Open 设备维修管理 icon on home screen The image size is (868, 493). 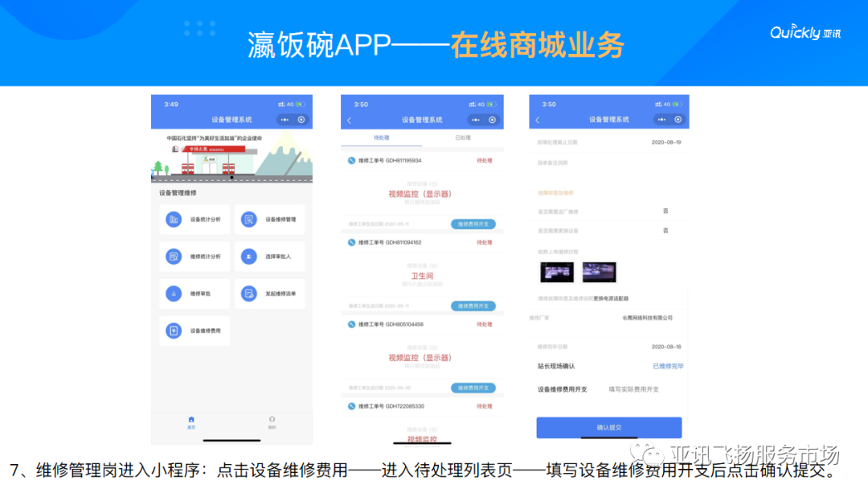(x=248, y=220)
